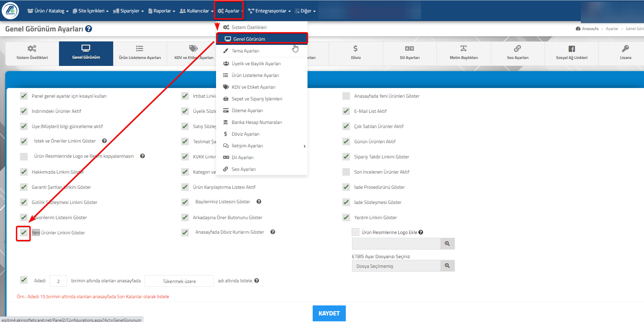Click the empty logo file input field

pos(396,244)
